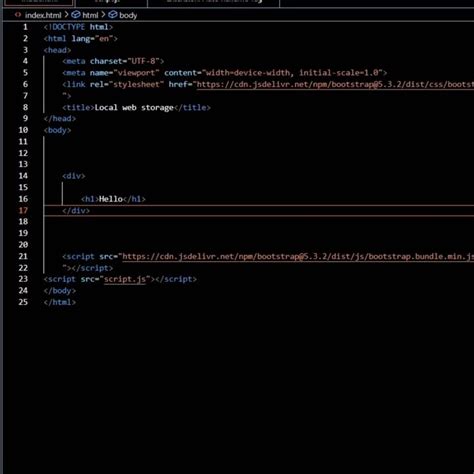Follow the script.js link on line 23
The width and height of the screenshot is (474, 474).
125,279
